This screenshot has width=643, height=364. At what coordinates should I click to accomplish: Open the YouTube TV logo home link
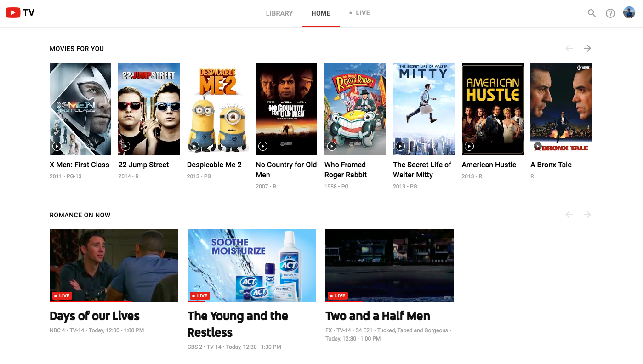point(20,13)
